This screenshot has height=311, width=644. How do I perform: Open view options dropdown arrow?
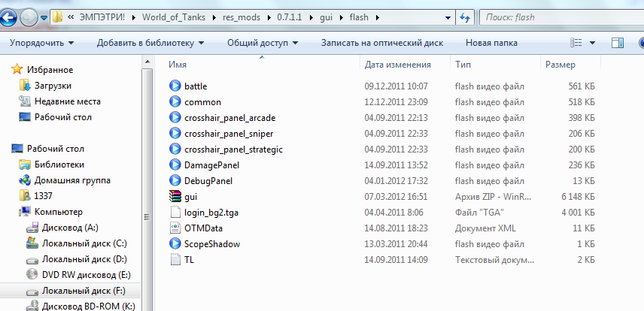[592, 43]
